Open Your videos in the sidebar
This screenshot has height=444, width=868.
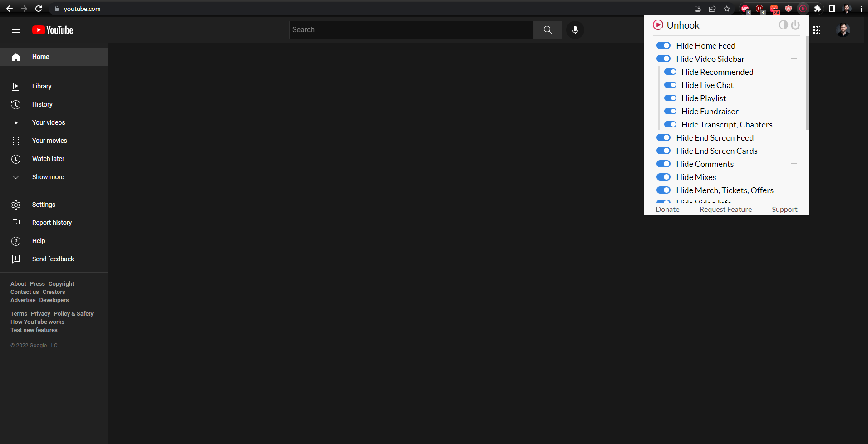pos(54,122)
